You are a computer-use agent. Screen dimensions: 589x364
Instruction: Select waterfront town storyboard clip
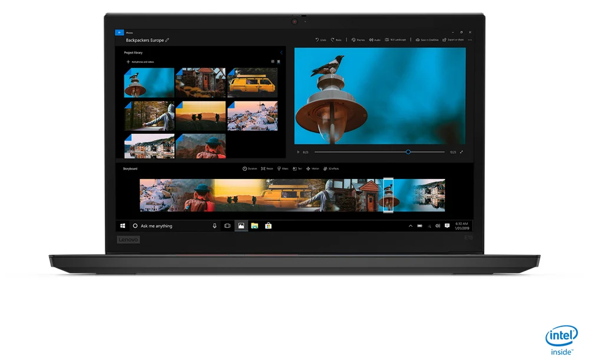[428, 196]
